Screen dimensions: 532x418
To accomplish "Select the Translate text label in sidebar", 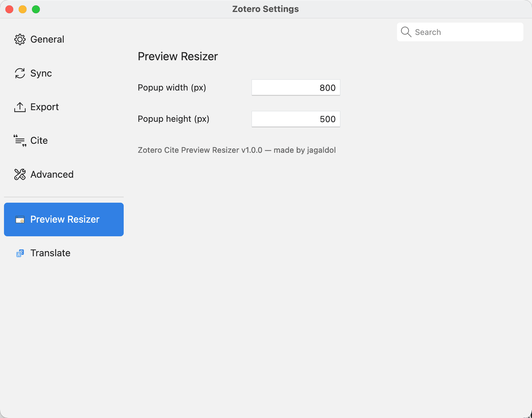I will tap(50, 253).
